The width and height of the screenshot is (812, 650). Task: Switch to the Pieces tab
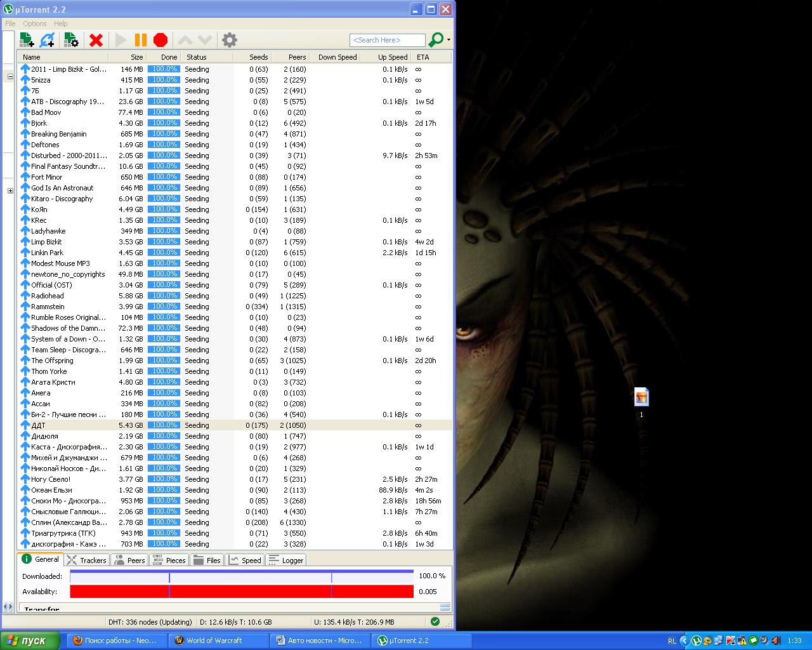[x=169, y=560]
